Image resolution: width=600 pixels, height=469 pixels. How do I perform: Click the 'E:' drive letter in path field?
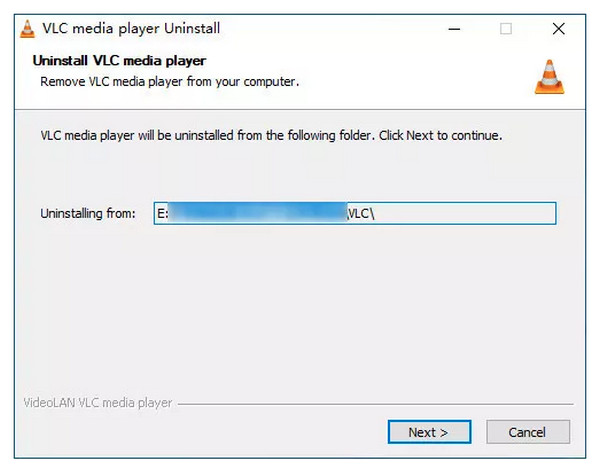coord(163,213)
